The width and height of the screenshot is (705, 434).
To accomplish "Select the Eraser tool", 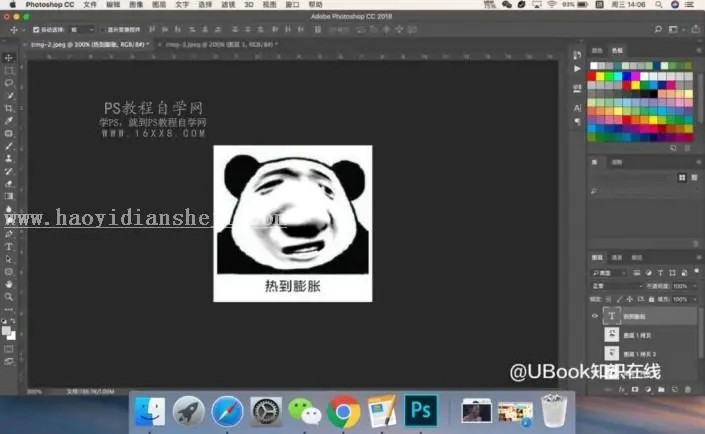I will click(9, 183).
